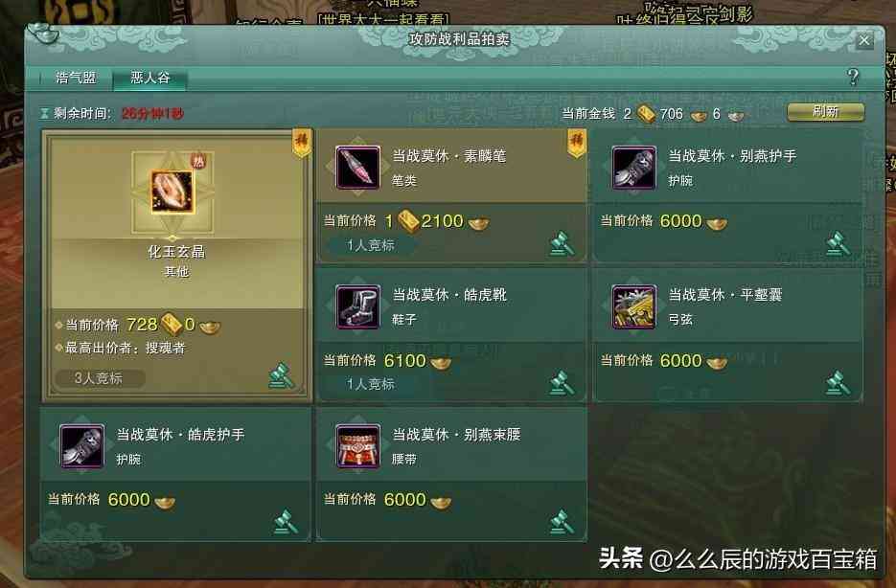Click the 别燕护手 bracer item thumbnail
This screenshot has height=588, width=896.
(x=633, y=168)
